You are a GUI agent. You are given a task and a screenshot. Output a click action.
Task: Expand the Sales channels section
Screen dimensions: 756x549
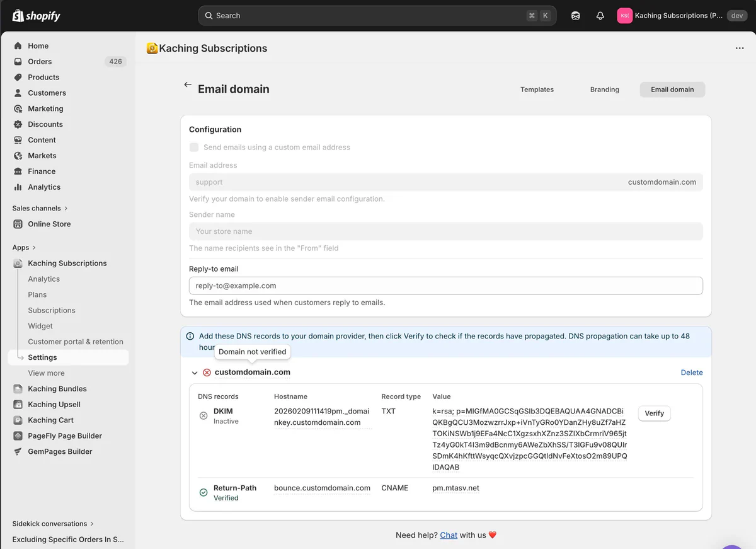pyautogui.click(x=40, y=209)
